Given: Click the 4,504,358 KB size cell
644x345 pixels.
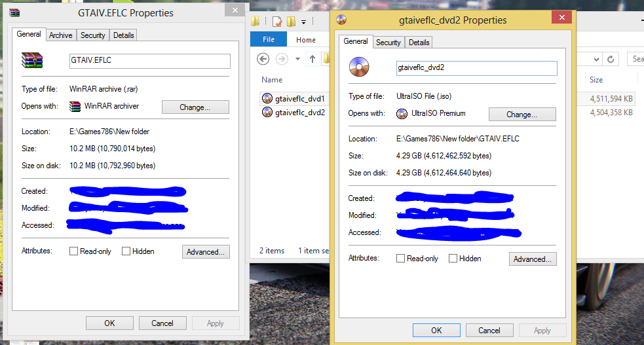Looking at the screenshot, I should 611,113.
